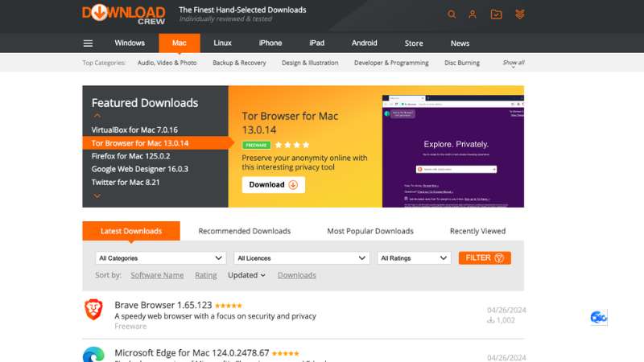
Task: Sort by Downloads
Action: click(x=296, y=275)
